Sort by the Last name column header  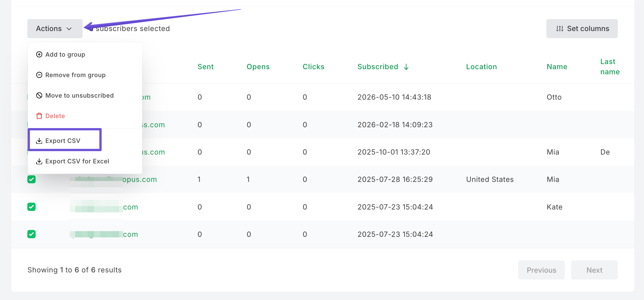coord(610,67)
